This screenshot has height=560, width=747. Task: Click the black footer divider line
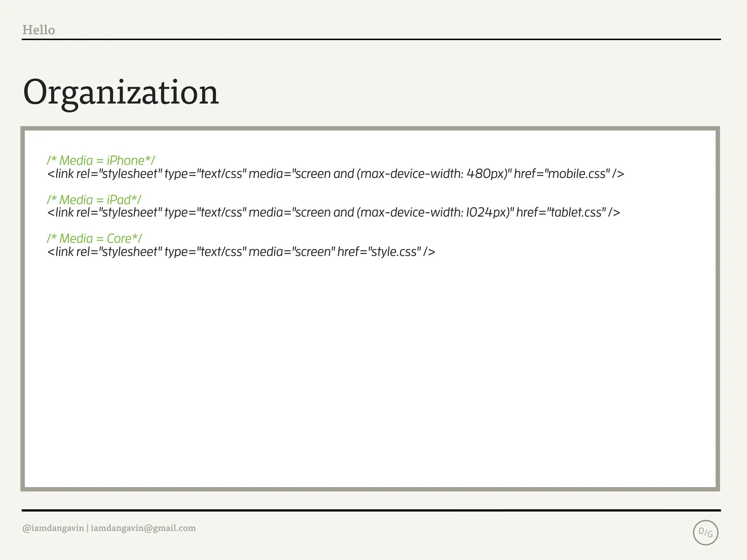click(371, 510)
